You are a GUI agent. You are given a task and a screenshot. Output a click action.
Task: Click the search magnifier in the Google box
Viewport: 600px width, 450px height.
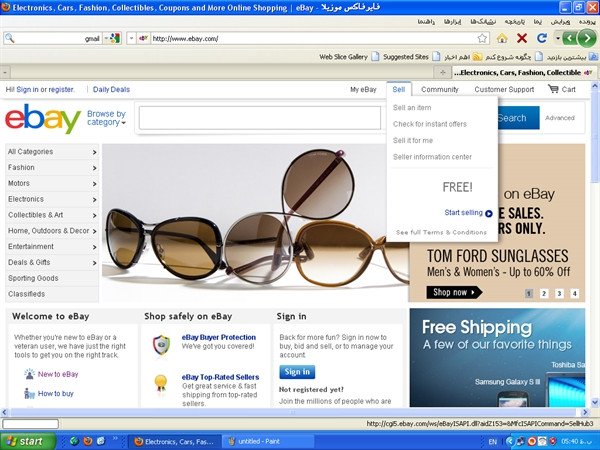tap(10, 38)
